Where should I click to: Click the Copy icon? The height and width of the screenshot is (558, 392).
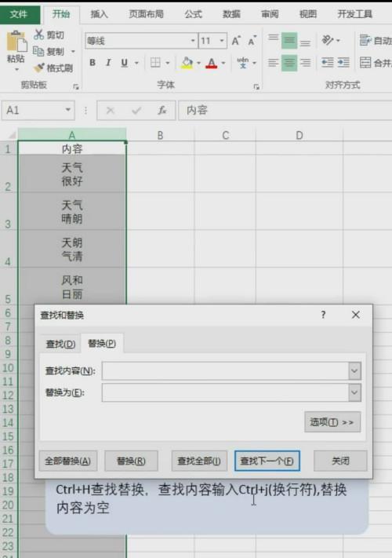[38, 51]
